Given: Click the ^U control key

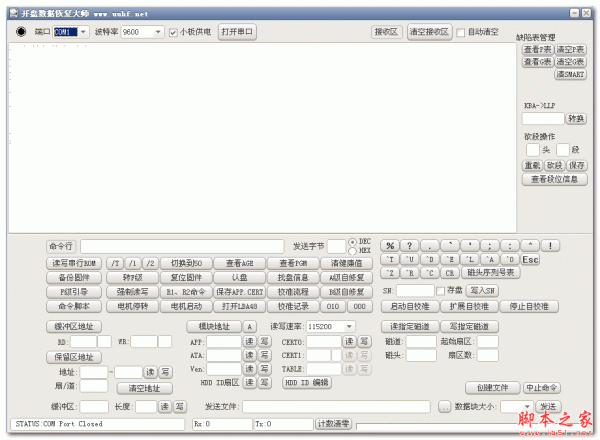Looking at the screenshot, I should 410,260.
